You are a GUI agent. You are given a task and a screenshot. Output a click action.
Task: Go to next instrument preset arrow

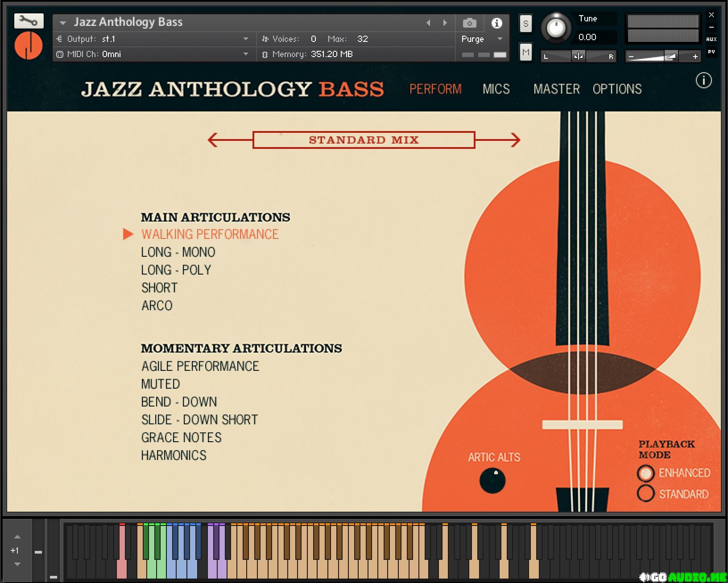coord(445,23)
